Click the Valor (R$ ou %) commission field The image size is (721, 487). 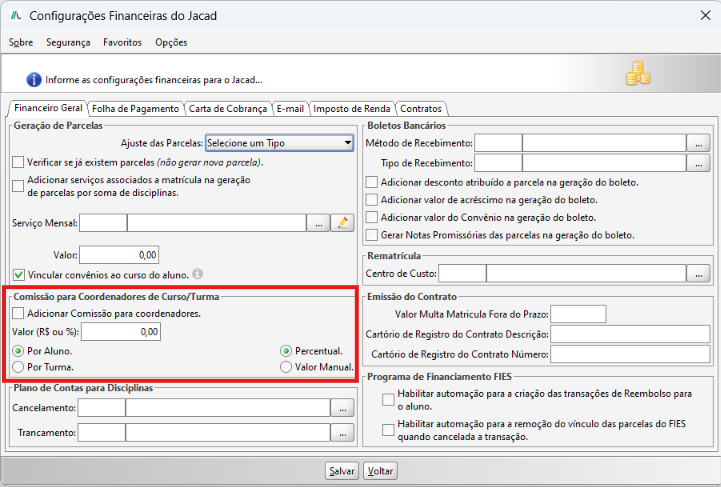pyautogui.click(x=121, y=332)
